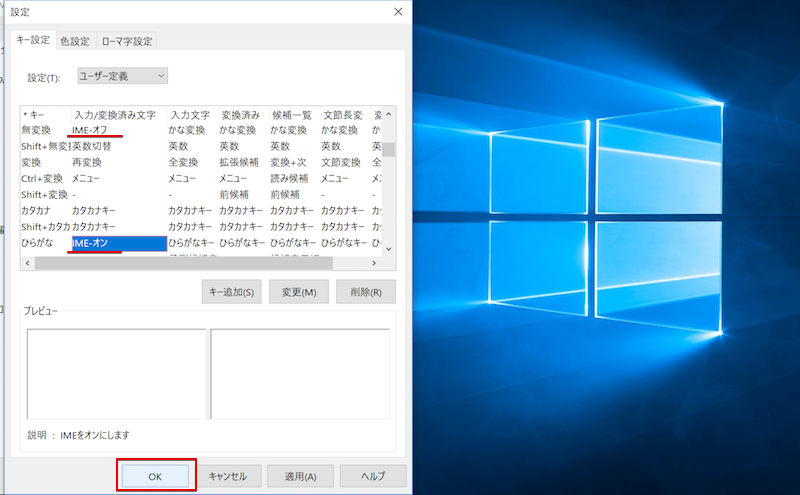The height and width of the screenshot is (495, 800).
Task: Click the 適用(A) button
Action: (x=301, y=476)
